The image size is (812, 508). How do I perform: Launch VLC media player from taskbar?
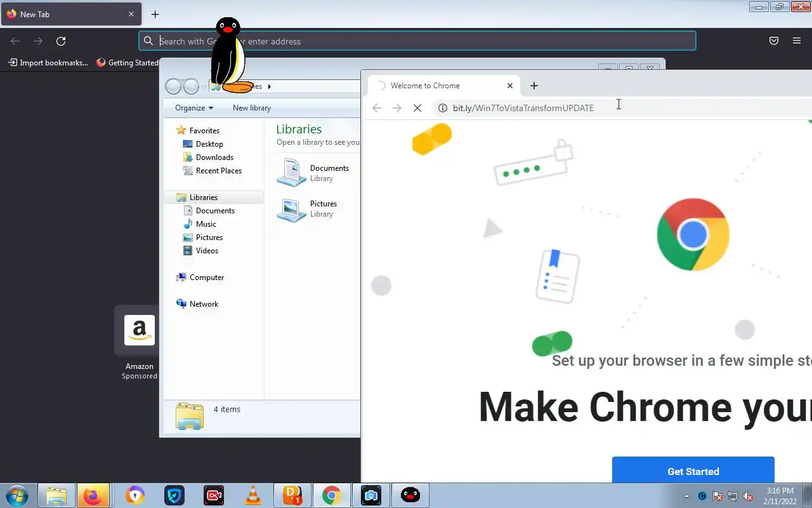click(253, 495)
